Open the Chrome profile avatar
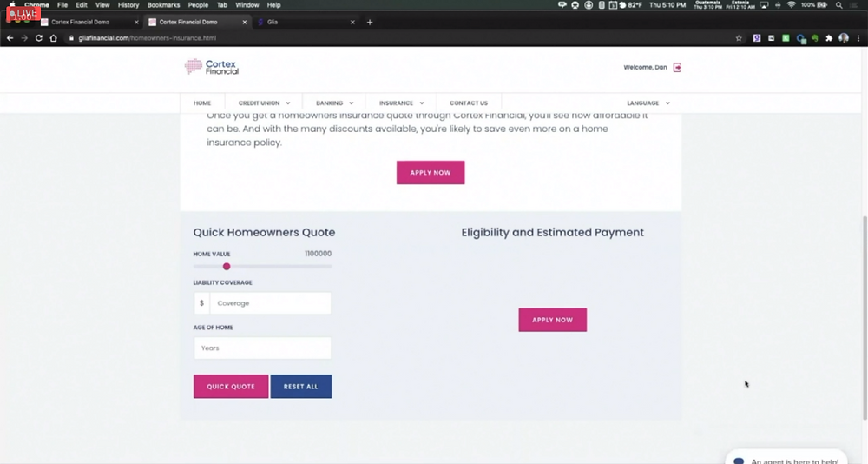 point(844,38)
